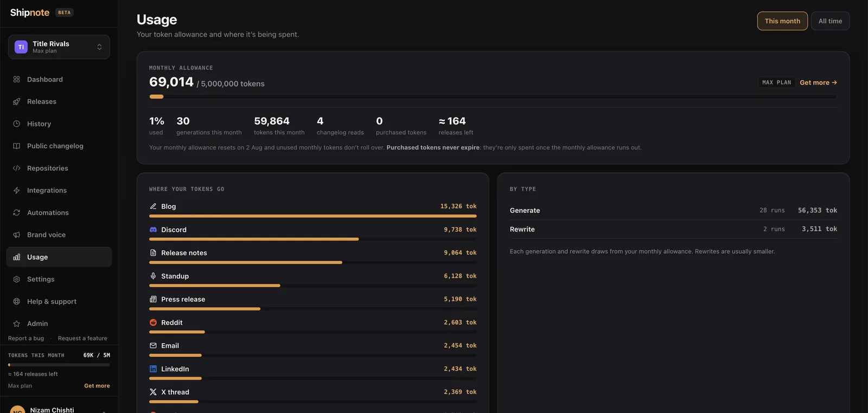Screen dimensions: 868x413
Task: Go to Integrations page
Action: click(59, 190)
